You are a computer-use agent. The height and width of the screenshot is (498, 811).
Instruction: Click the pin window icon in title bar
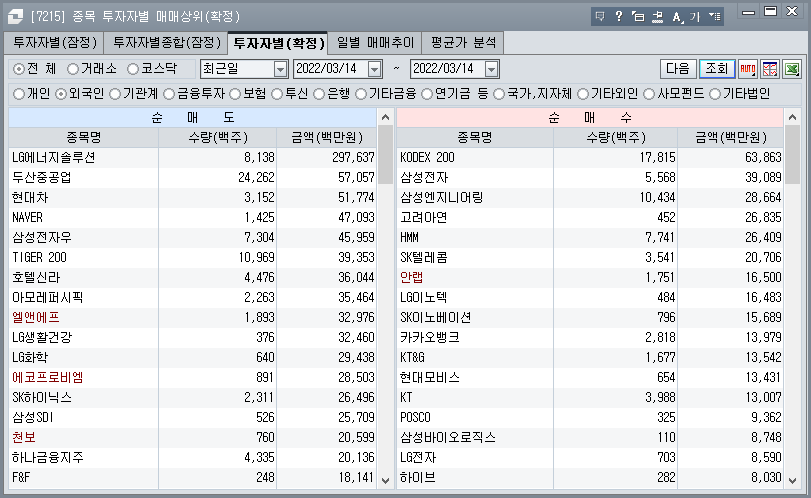click(x=657, y=17)
